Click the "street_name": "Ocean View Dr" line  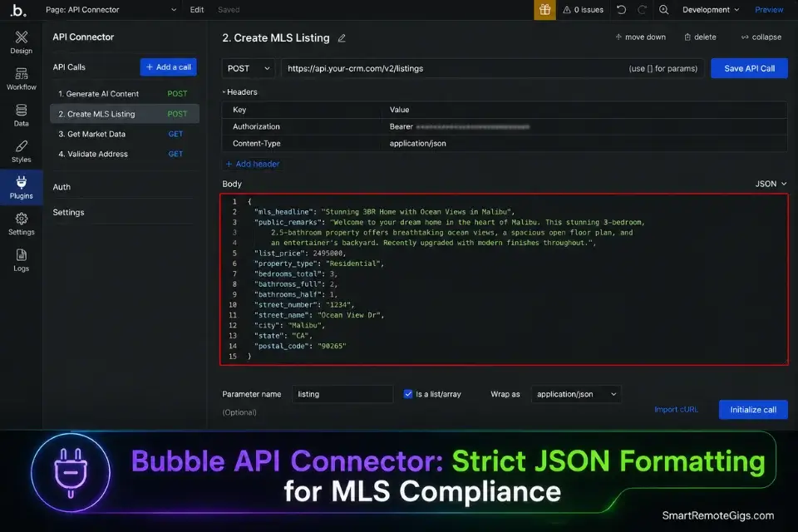tap(318, 315)
